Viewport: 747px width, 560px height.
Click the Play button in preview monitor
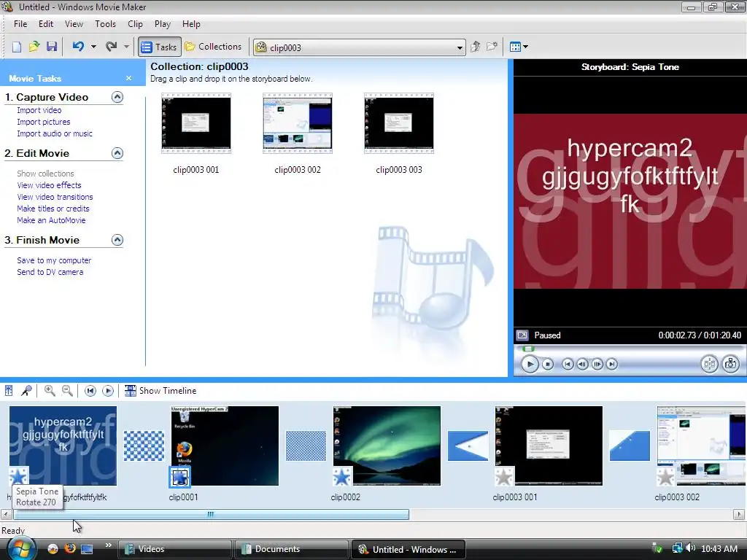[530, 365]
